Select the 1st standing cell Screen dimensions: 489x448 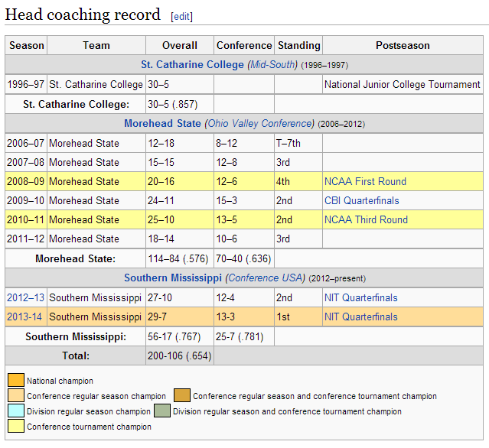pos(298,317)
